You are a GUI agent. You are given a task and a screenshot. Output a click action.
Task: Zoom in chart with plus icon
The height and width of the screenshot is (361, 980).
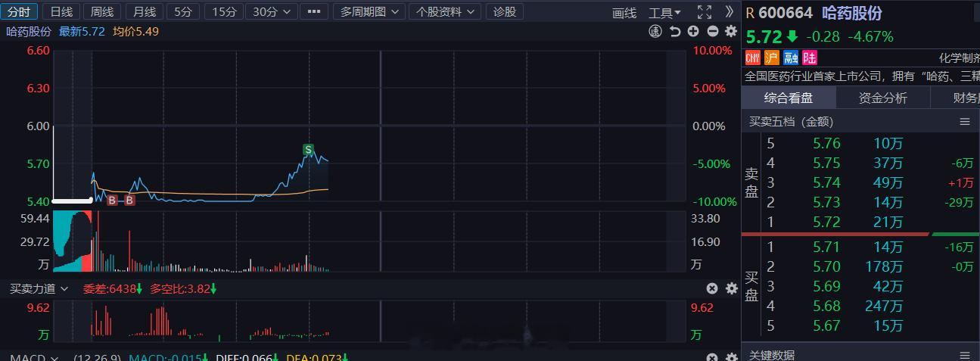click(x=693, y=31)
